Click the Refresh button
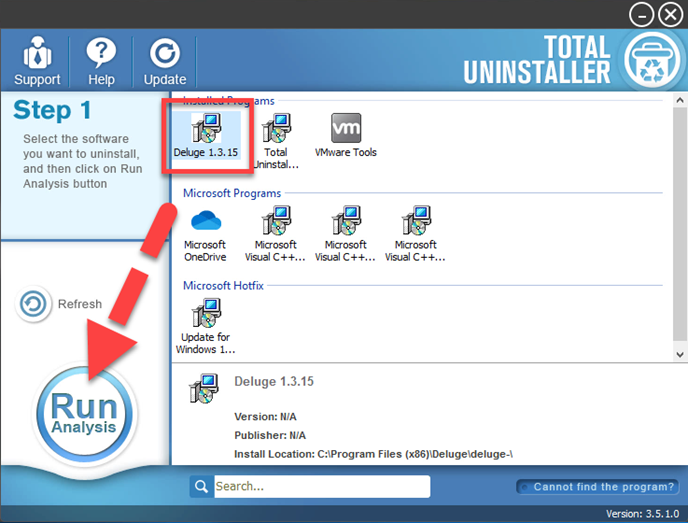This screenshot has width=688, height=523. [x=58, y=304]
